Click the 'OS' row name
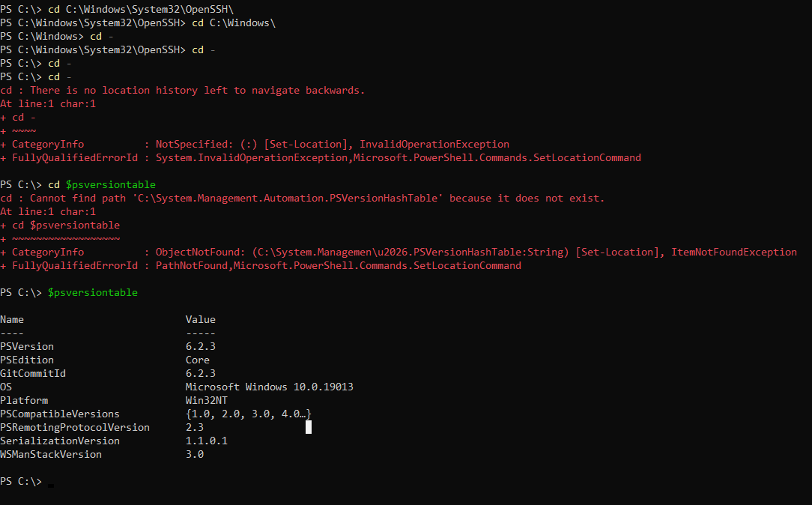The image size is (812, 505). point(6,387)
